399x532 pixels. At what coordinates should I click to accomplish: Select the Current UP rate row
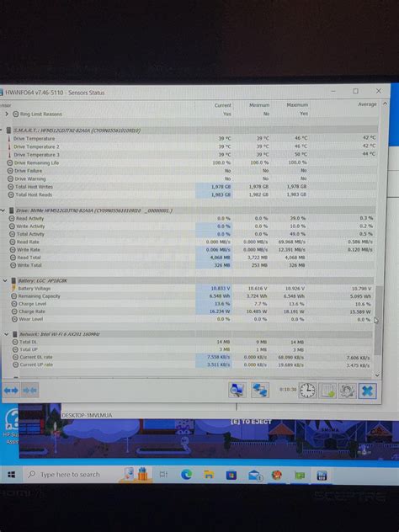tap(193, 364)
